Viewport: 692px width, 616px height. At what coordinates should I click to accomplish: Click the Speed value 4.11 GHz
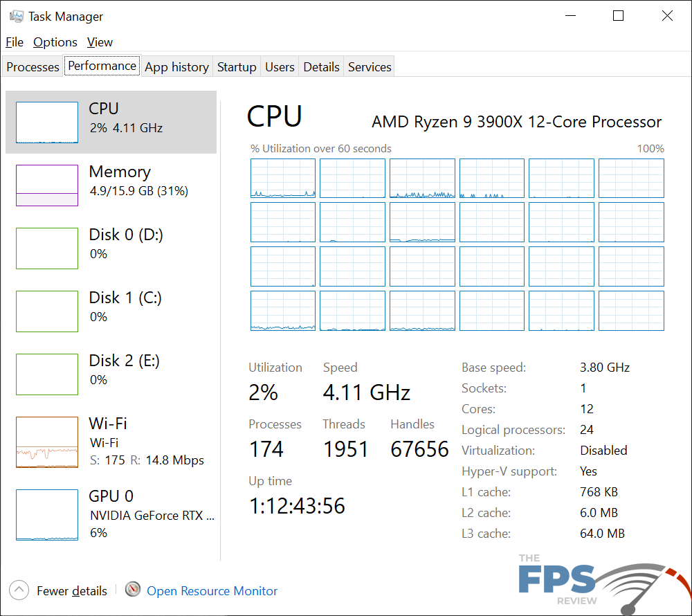pyautogui.click(x=367, y=392)
